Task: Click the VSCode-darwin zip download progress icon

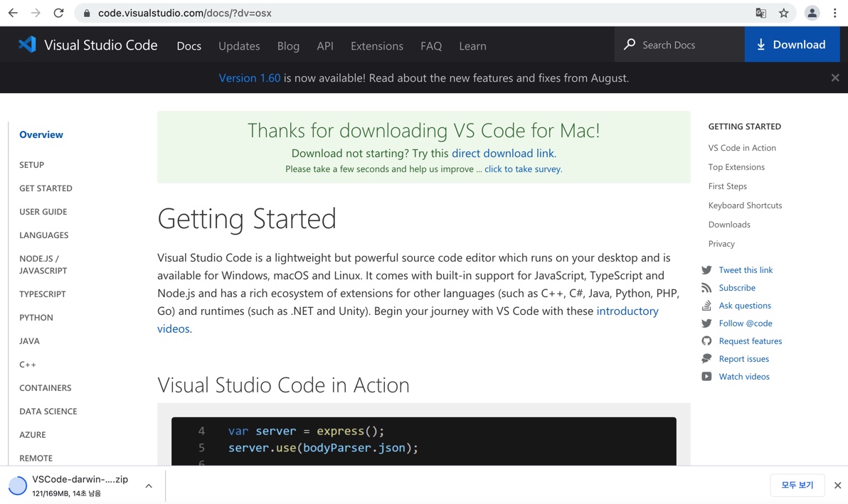Action: tap(17, 486)
